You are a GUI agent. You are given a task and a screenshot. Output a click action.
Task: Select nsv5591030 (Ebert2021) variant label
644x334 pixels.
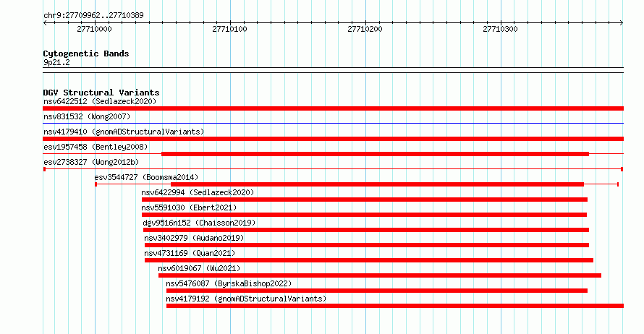click(189, 207)
